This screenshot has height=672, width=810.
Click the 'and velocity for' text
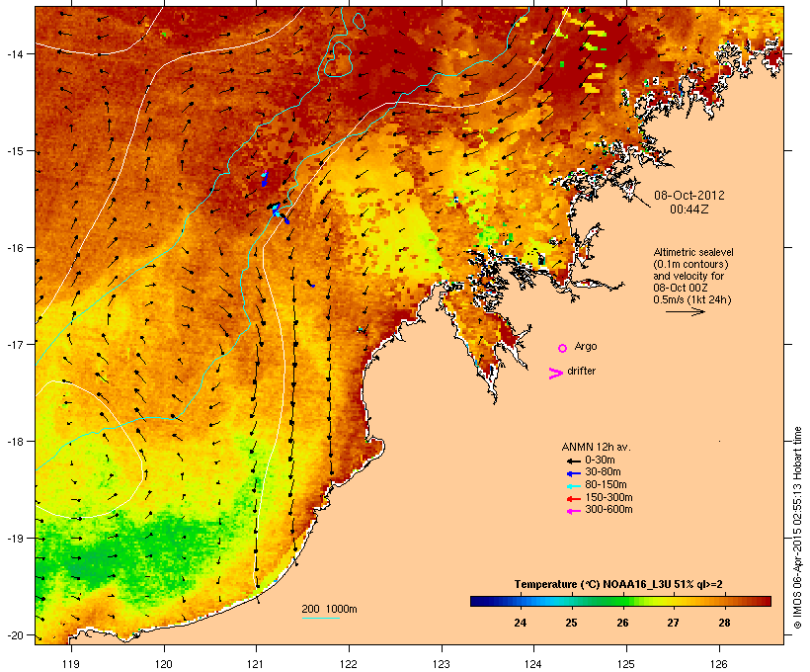(x=688, y=276)
